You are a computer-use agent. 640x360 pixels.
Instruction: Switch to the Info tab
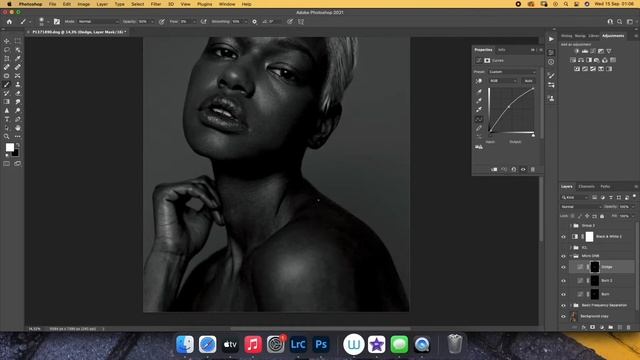(x=502, y=50)
